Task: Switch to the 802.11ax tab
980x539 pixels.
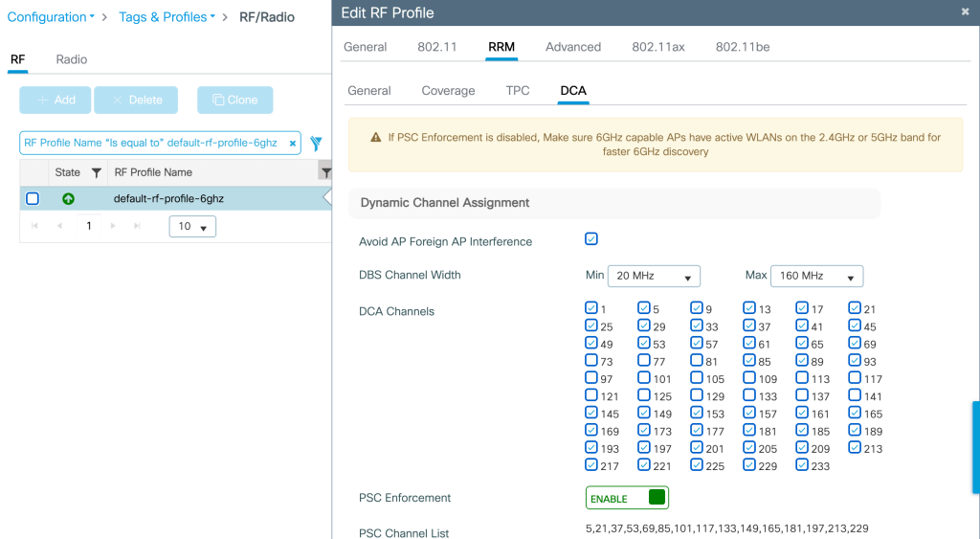Action: (x=657, y=46)
